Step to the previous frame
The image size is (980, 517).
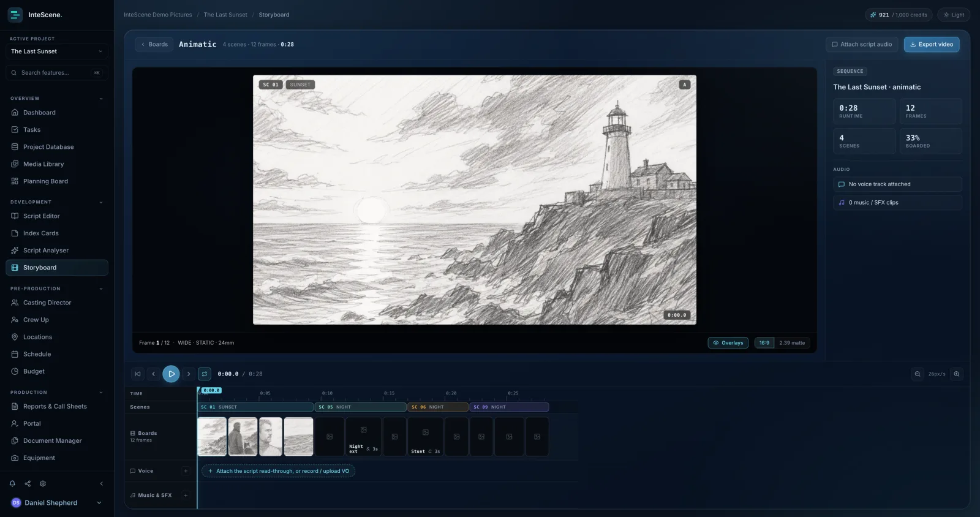pyautogui.click(x=154, y=374)
